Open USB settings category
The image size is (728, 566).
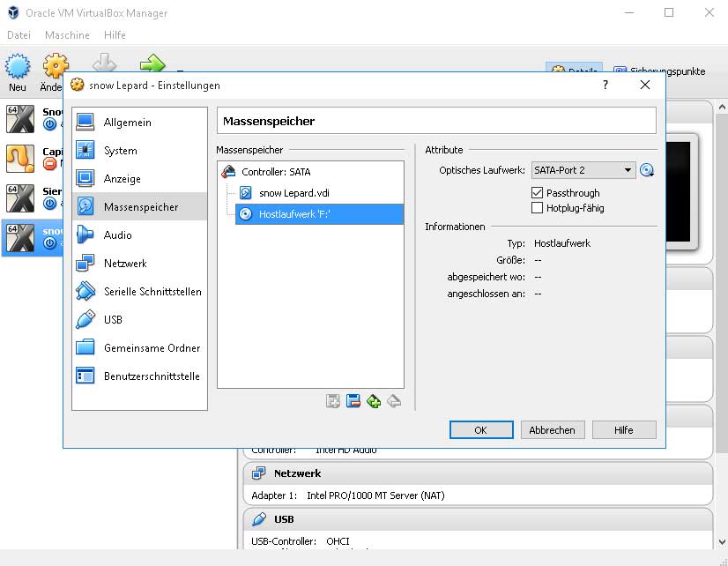139,319
